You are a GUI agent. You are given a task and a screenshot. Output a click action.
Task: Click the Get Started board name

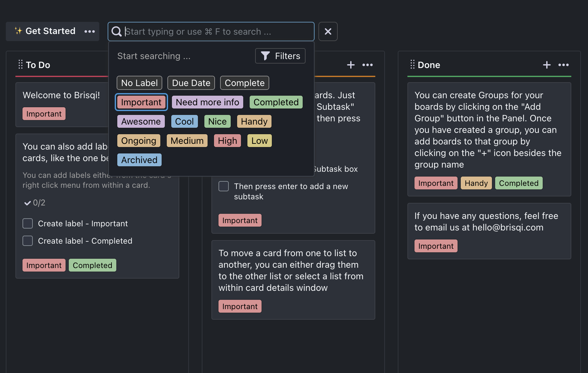(x=50, y=31)
